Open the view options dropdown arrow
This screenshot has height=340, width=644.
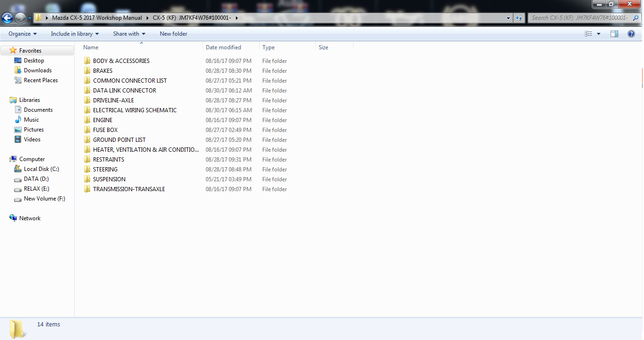[598, 34]
